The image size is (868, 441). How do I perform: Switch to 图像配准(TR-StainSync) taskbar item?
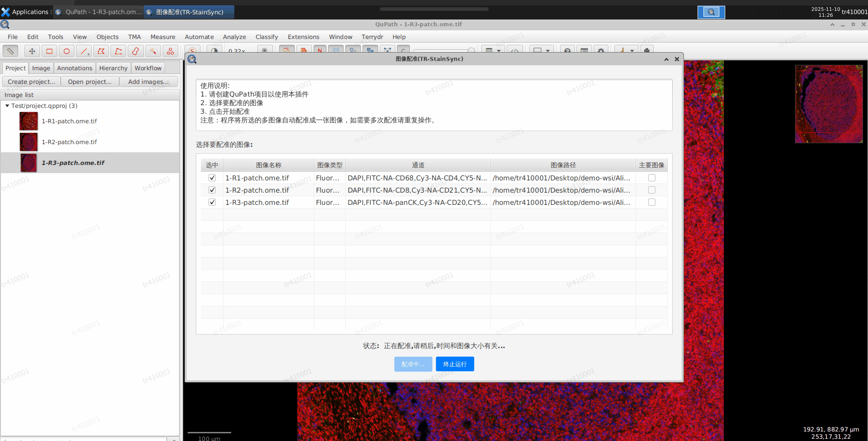189,12
